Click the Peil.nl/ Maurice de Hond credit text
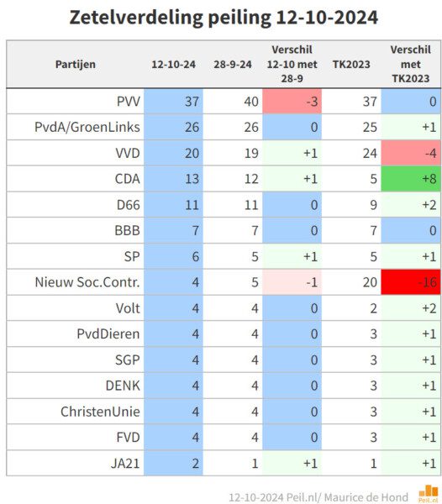 tap(347, 497)
